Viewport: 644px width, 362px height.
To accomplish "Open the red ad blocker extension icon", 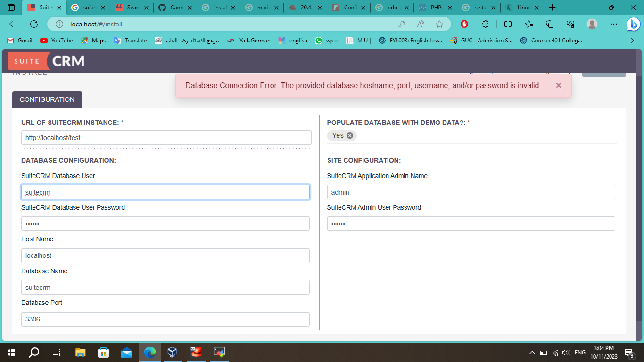I will tap(464, 24).
